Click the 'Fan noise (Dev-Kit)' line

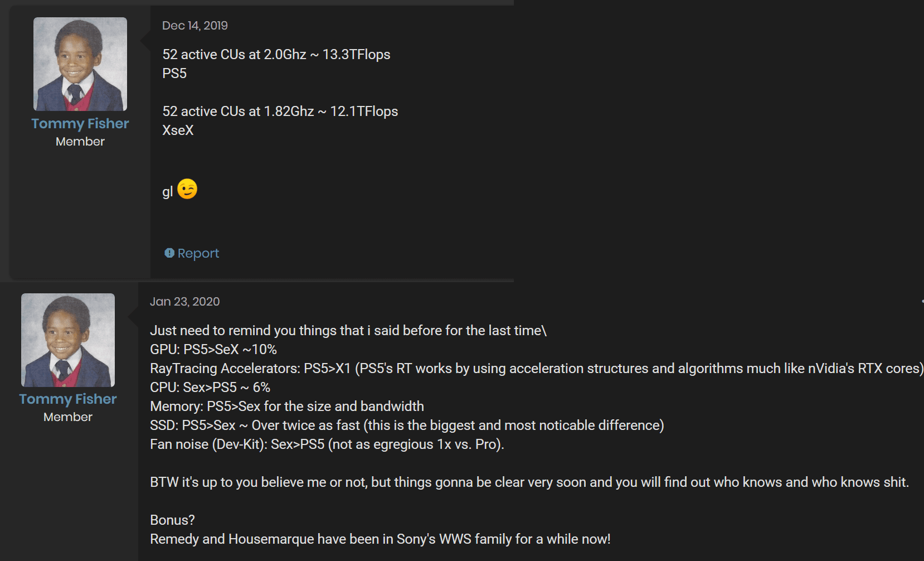click(327, 444)
